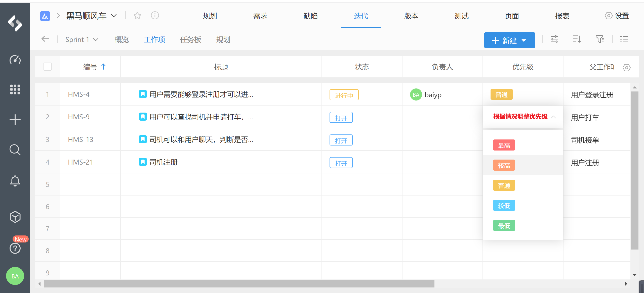Toggle the select-all header checkbox
Image resolution: width=644 pixels, height=293 pixels.
pyautogui.click(x=48, y=67)
